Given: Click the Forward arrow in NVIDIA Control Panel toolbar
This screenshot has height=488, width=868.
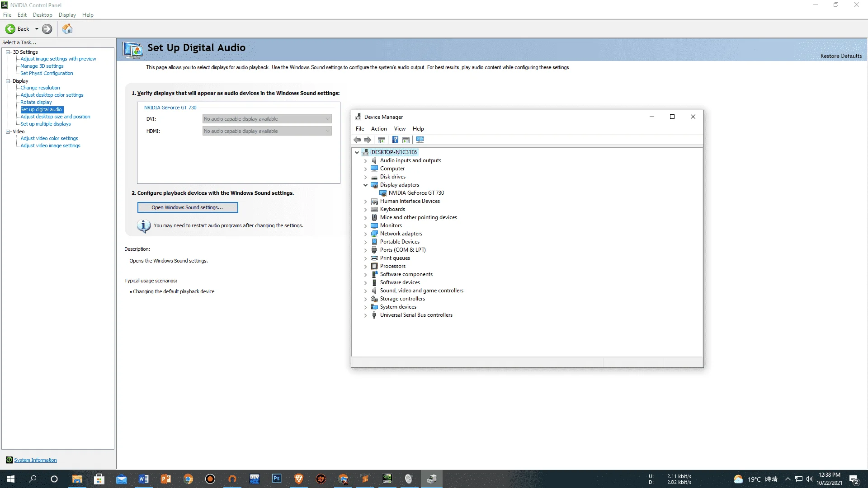Looking at the screenshot, I should (x=47, y=29).
